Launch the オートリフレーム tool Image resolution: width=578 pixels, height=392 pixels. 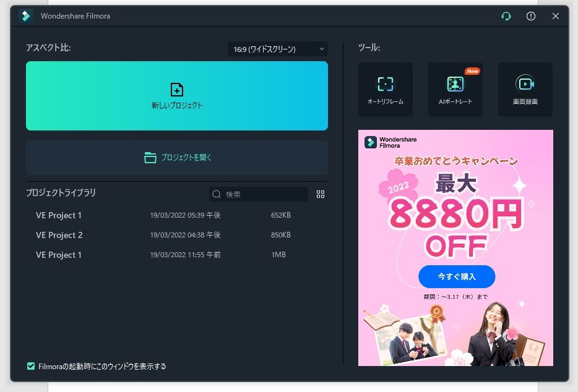(385, 90)
